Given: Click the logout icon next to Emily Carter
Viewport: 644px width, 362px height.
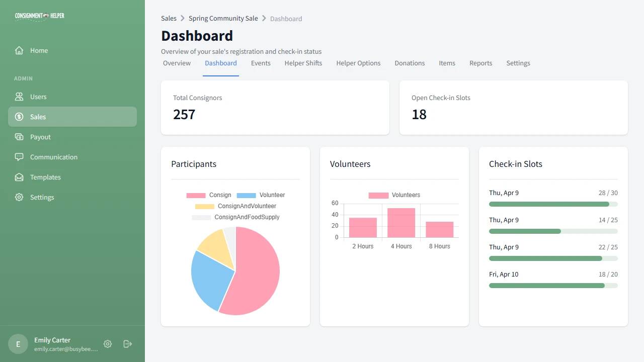Looking at the screenshot, I should [127, 344].
